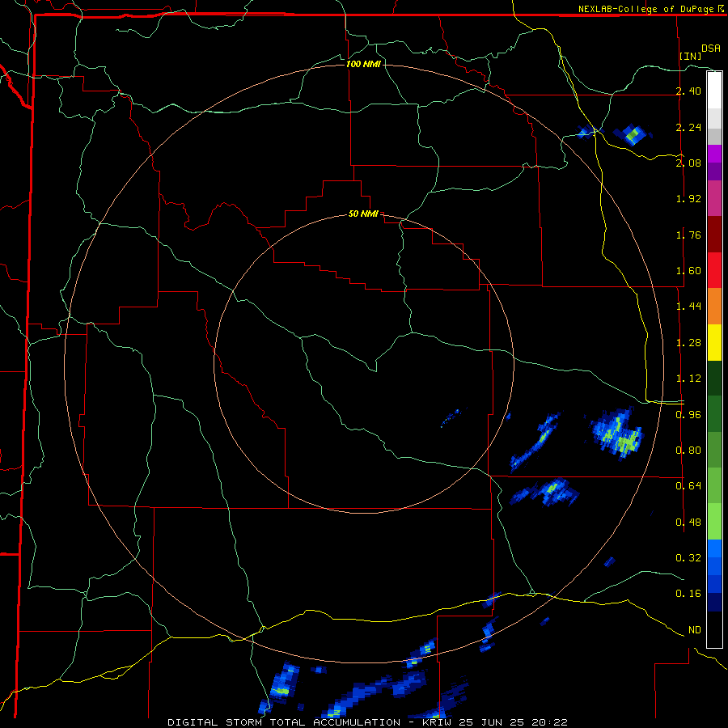Select the 0.96 legend value
Image resolution: width=728 pixels, height=728 pixels.
pos(688,414)
